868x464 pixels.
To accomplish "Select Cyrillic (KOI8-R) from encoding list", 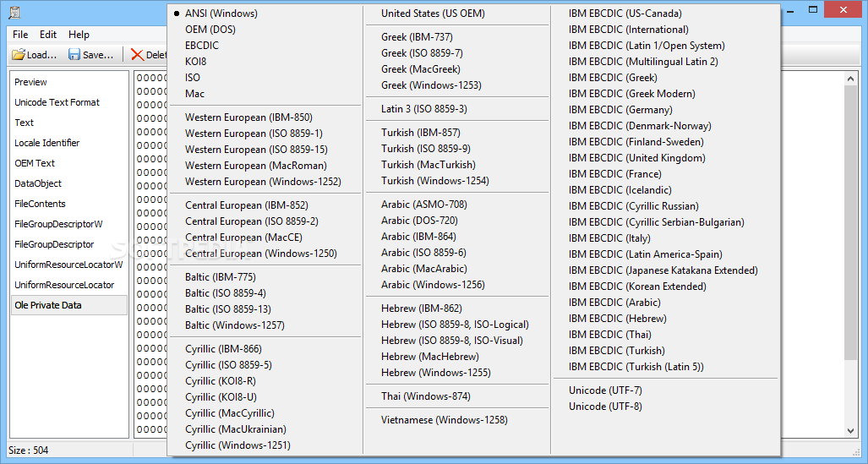I will [x=221, y=381].
